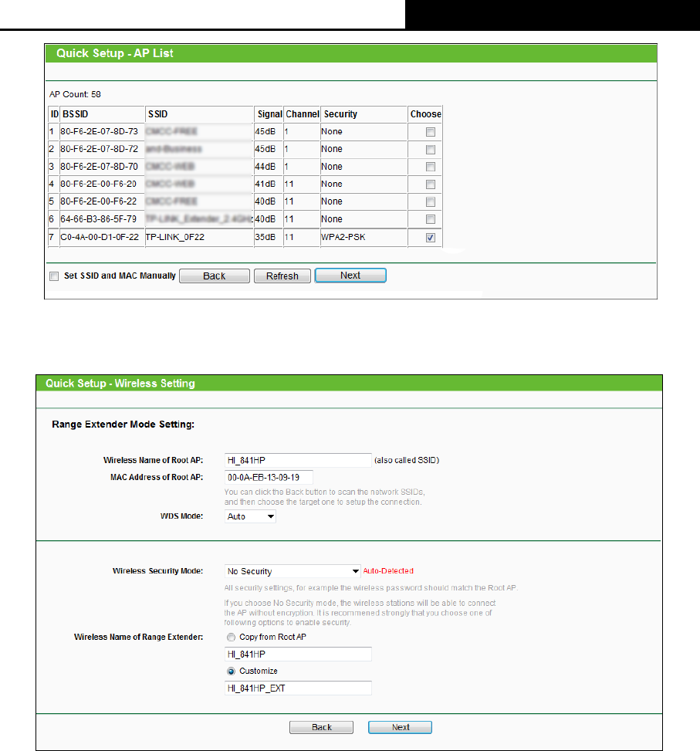Click the Range Extender Mode Setting heading

[123, 425]
